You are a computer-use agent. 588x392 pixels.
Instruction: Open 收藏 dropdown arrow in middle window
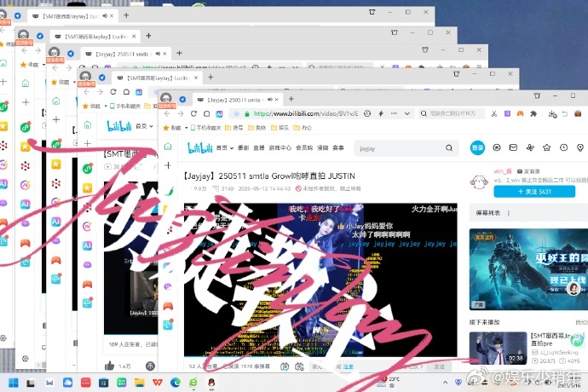tap(74, 82)
